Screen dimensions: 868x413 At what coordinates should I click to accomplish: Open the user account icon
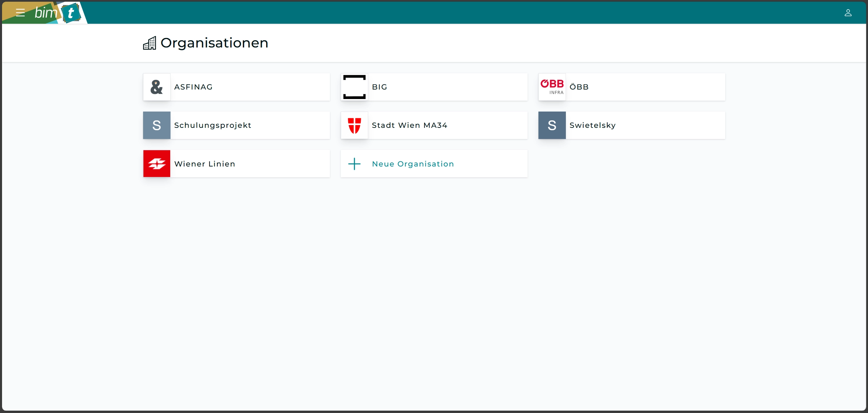848,13
